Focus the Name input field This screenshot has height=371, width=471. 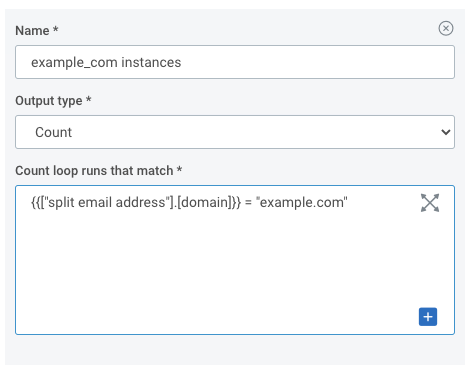235,62
